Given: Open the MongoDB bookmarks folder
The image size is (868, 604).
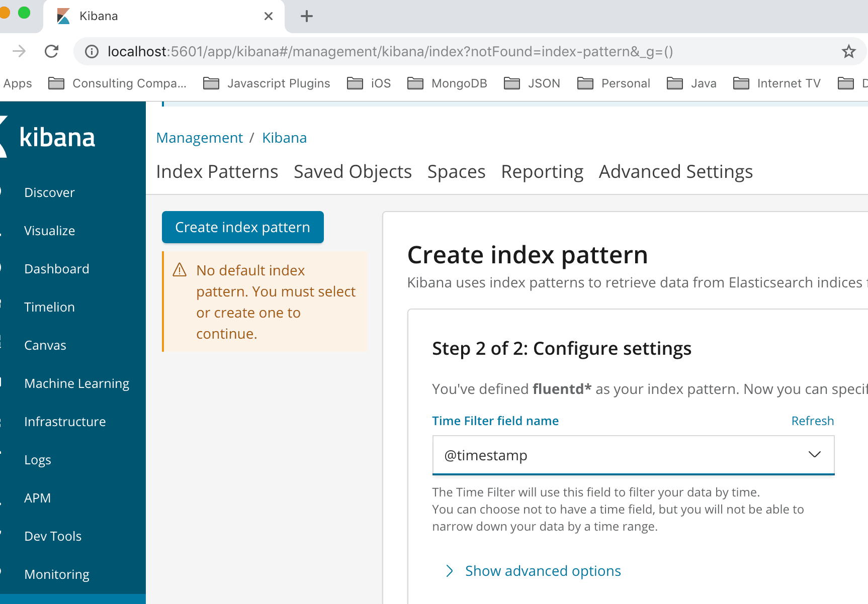Looking at the screenshot, I should (447, 83).
